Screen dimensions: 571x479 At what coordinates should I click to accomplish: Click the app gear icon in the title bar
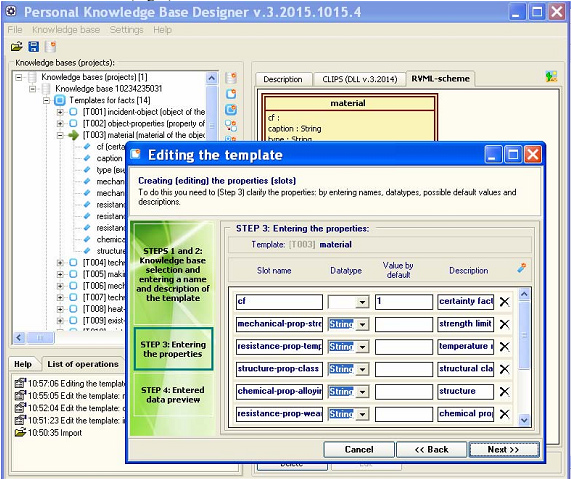(11, 11)
